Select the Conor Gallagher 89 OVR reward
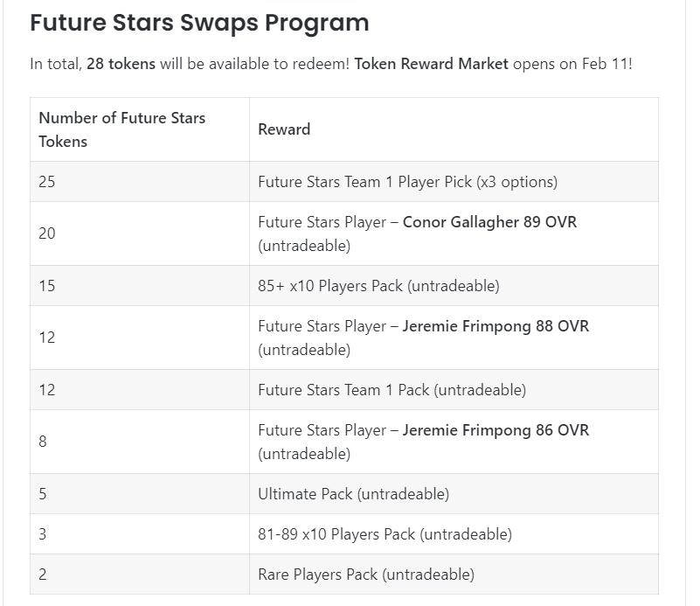The width and height of the screenshot is (700, 606). [x=489, y=222]
